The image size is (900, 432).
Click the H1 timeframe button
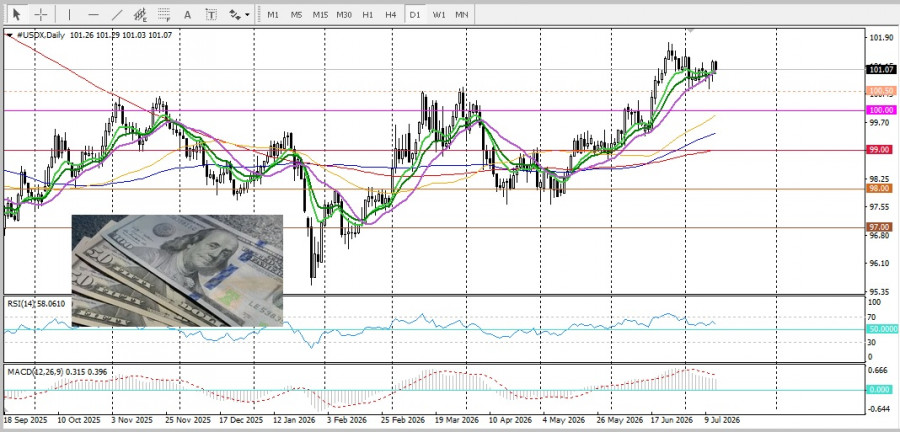tap(368, 14)
